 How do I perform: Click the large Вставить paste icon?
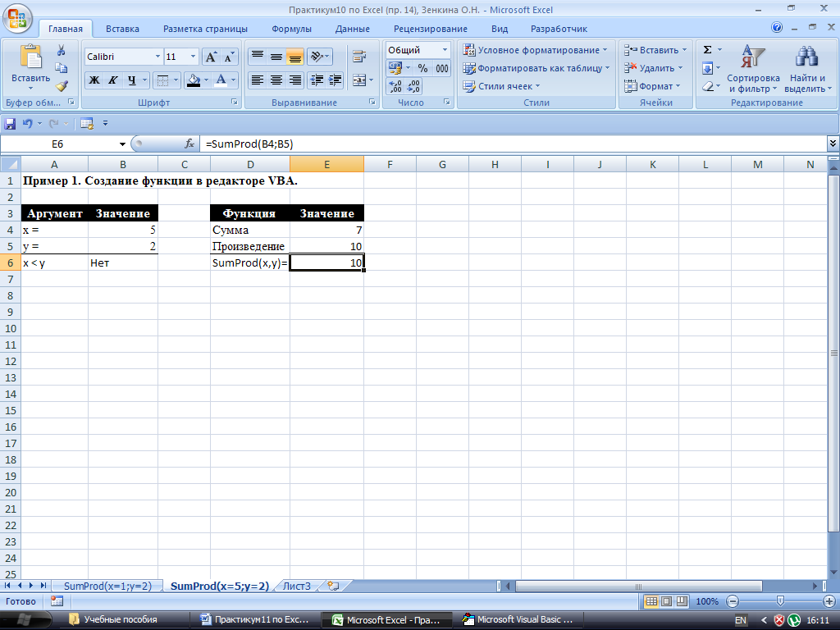[x=30, y=57]
